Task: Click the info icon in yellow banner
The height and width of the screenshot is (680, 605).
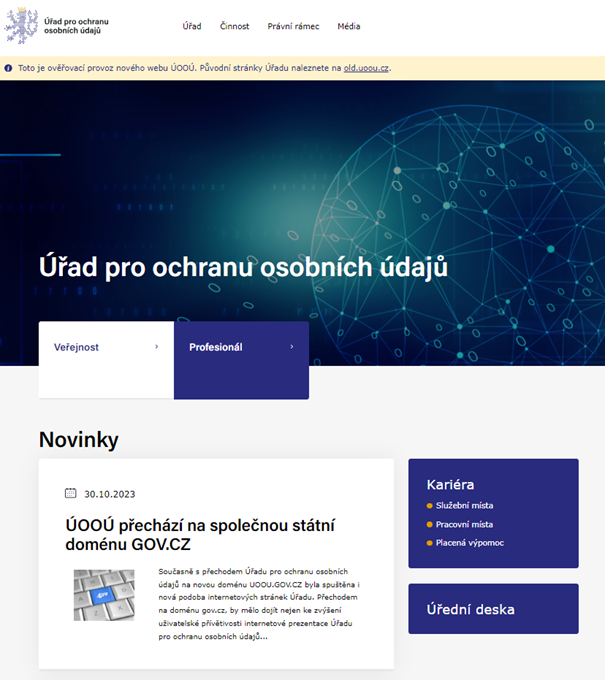Action: 8,68
